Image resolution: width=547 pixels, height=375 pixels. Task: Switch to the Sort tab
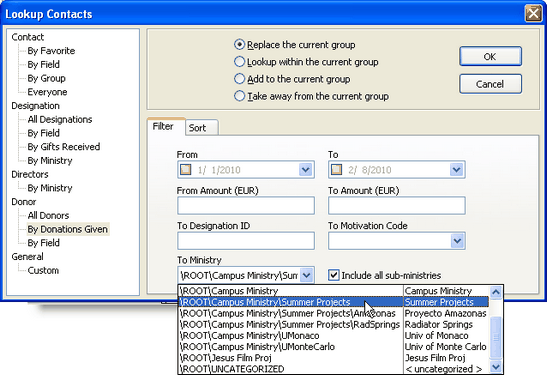coord(201,128)
